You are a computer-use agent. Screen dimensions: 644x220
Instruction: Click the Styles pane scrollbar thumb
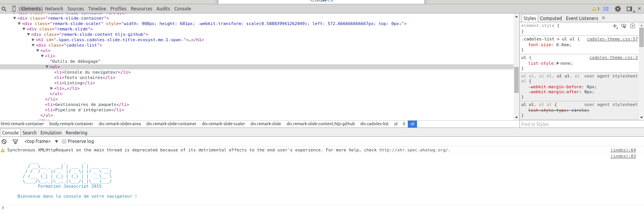(x=641, y=37)
